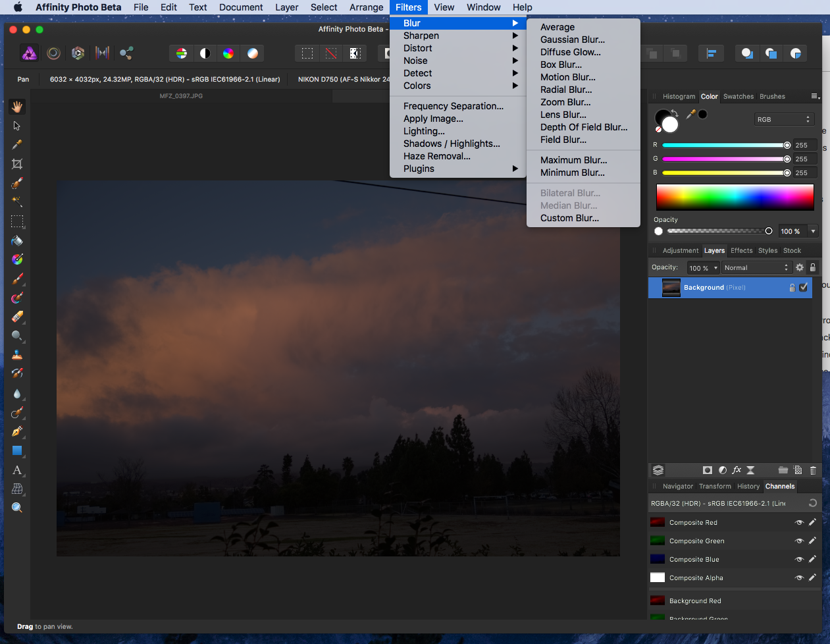Toggle Background layer visibility checkbox

[804, 287]
